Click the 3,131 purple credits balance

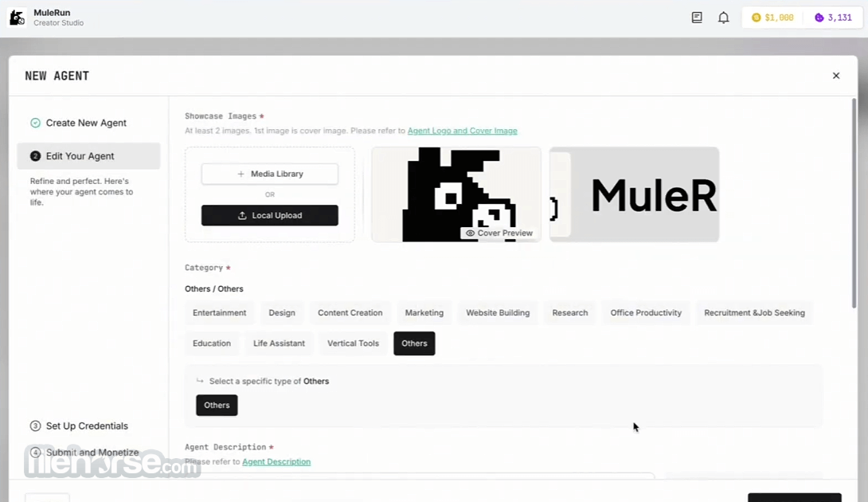coord(833,18)
